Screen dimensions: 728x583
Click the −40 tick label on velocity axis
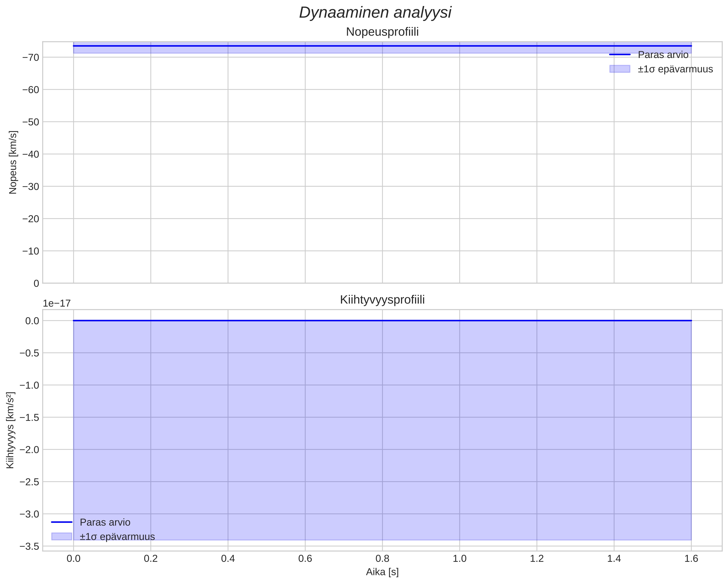point(31,154)
